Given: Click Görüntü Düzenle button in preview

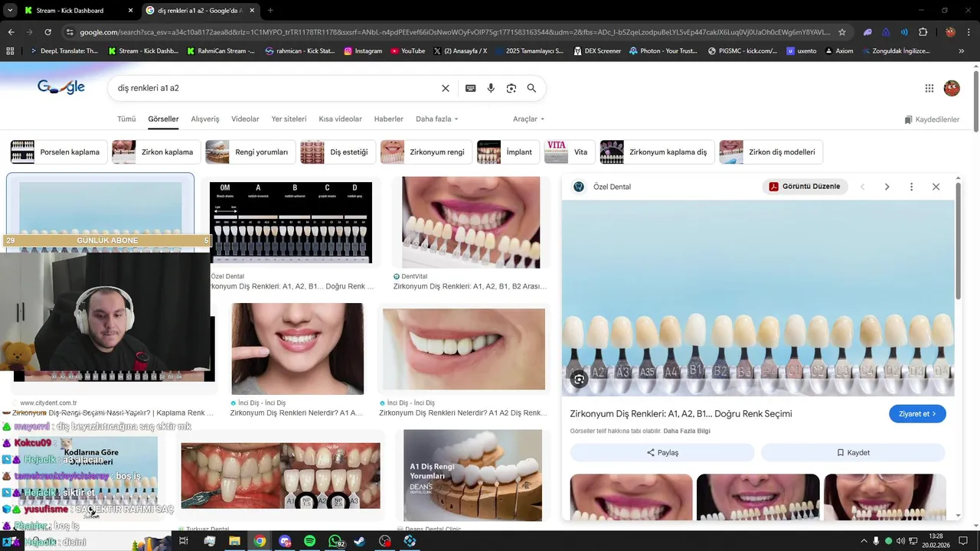Looking at the screenshot, I should point(805,187).
